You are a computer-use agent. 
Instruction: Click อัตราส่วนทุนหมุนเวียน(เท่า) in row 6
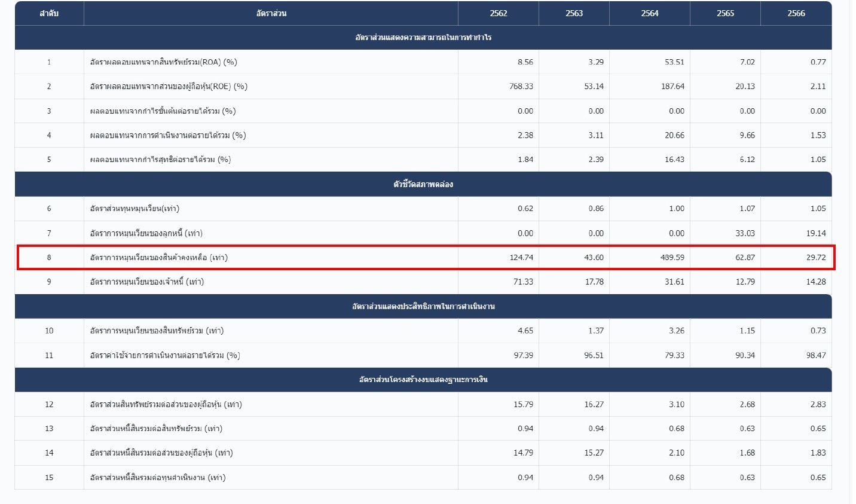[x=134, y=209]
